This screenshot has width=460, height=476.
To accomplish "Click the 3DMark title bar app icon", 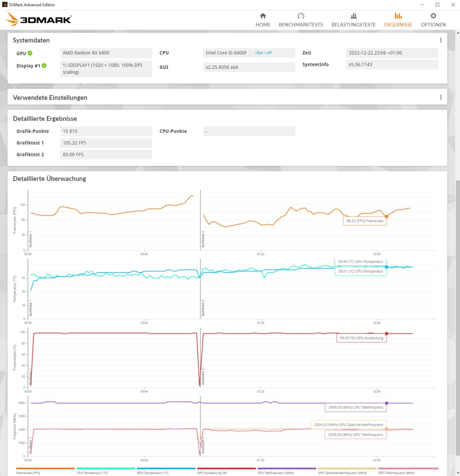I will tap(5, 5).
